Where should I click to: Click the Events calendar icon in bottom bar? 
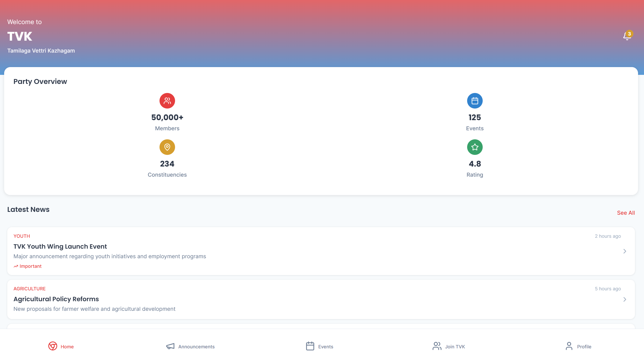coord(310,346)
